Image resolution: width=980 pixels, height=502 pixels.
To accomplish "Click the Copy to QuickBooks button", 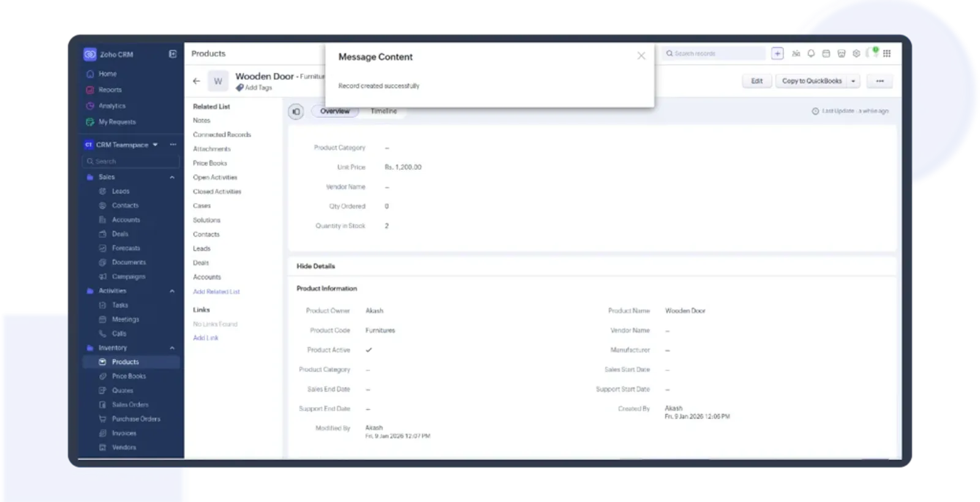I will pyautogui.click(x=812, y=81).
